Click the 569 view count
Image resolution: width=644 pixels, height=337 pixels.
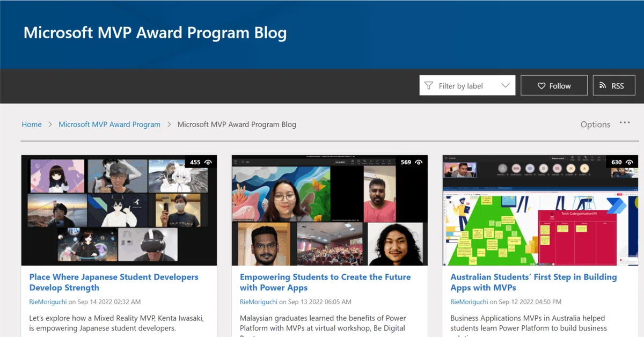click(406, 162)
